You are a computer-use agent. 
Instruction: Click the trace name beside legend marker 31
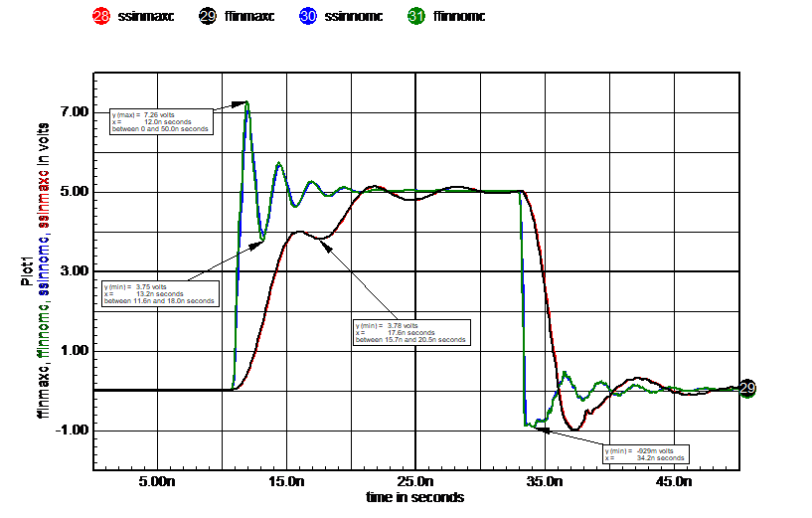tap(460, 17)
